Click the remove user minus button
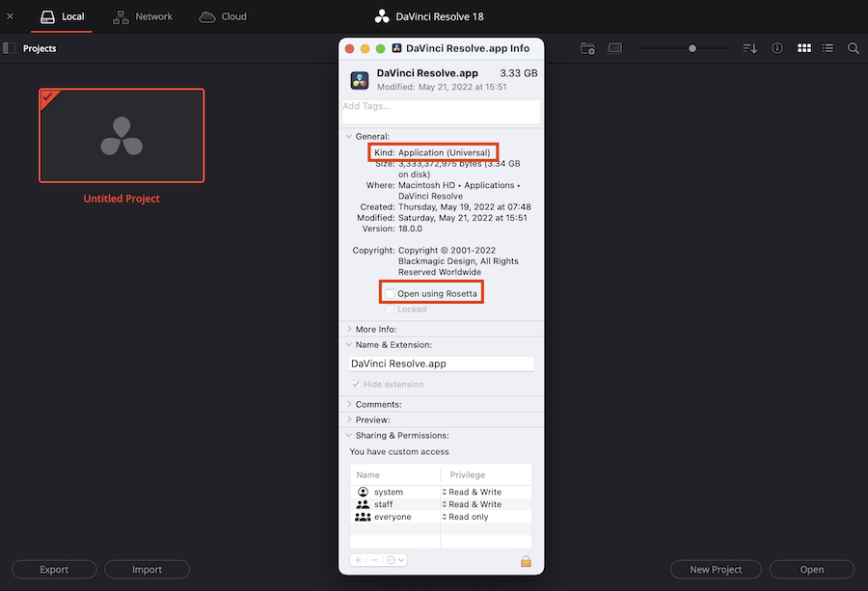Viewport: 868px width, 591px height. (374, 560)
